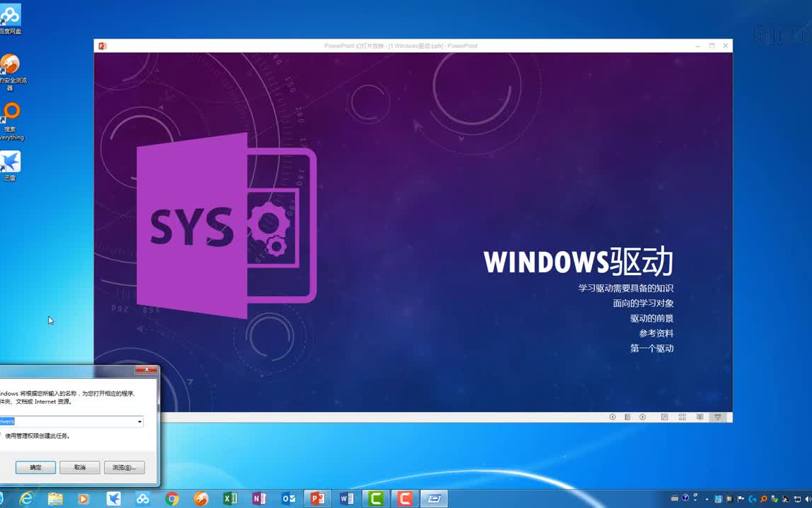
Task: Click slide text 驱动的前景
Action: click(x=651, y=318)
